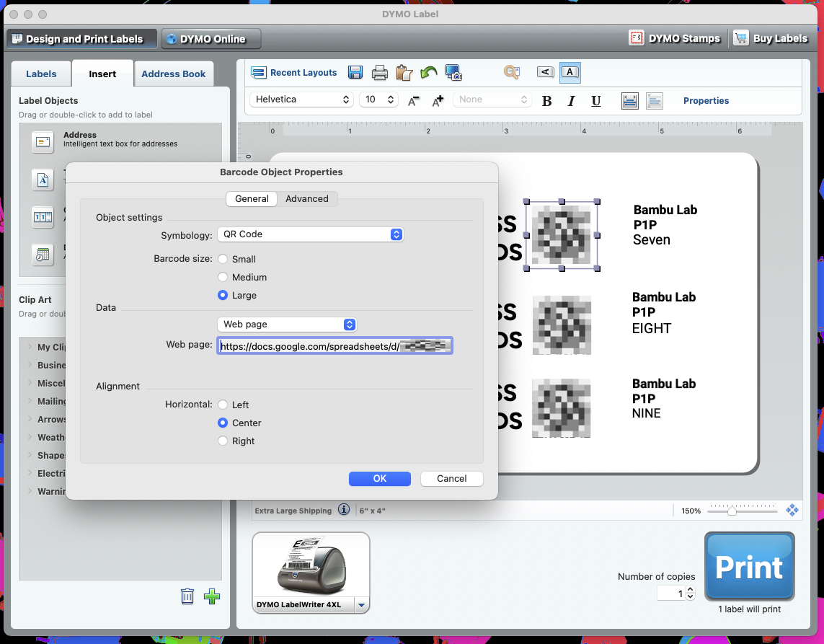Click the Web page URL field
Image resolution: width=824 pixels, height=644 pixels.
[335, 346]
